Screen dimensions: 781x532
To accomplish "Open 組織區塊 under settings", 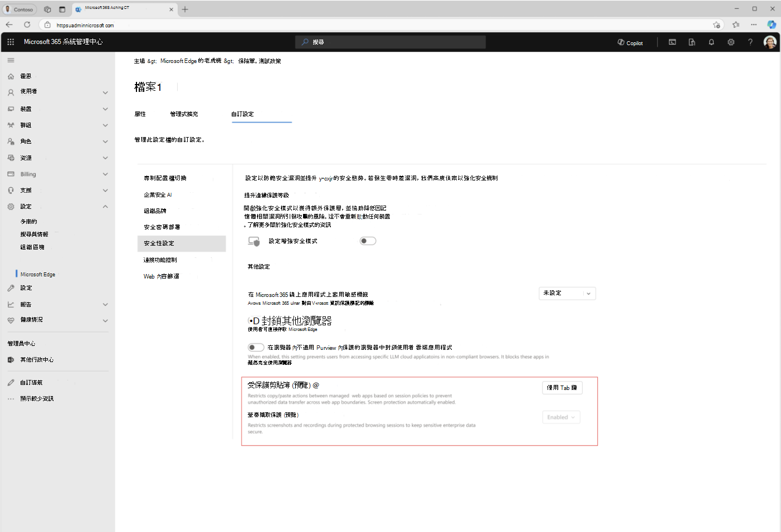I will tap(32, 247).
